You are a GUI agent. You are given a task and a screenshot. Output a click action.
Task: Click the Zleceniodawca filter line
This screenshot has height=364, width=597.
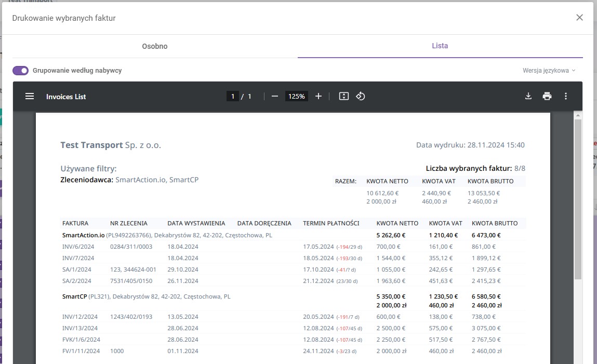click(x=129, y=180)
